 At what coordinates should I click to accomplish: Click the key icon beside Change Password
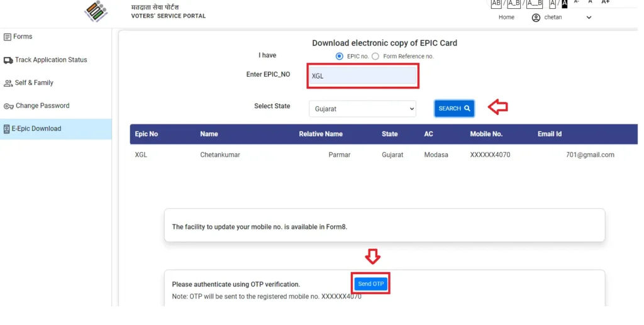coord(8,106)
